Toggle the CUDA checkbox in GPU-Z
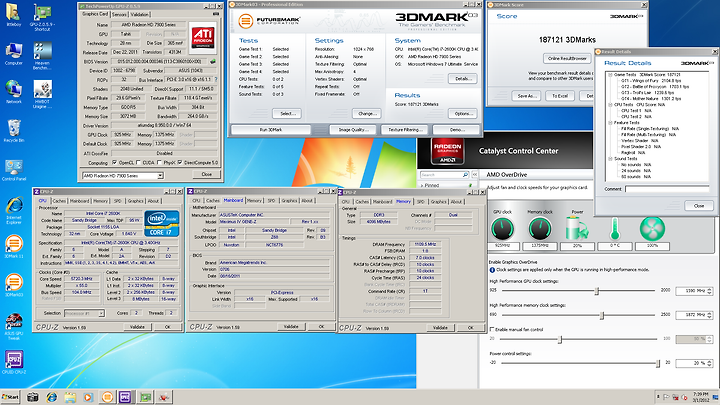 [x=139, y=163]
